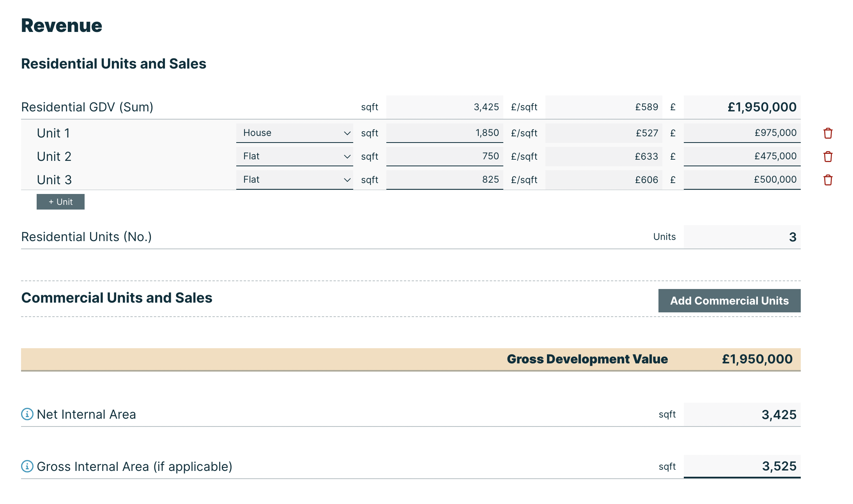Click the delete icon for Unit 1
Image resolution: width=853 pixels, height=504 pixels.
tap(827, 132)
